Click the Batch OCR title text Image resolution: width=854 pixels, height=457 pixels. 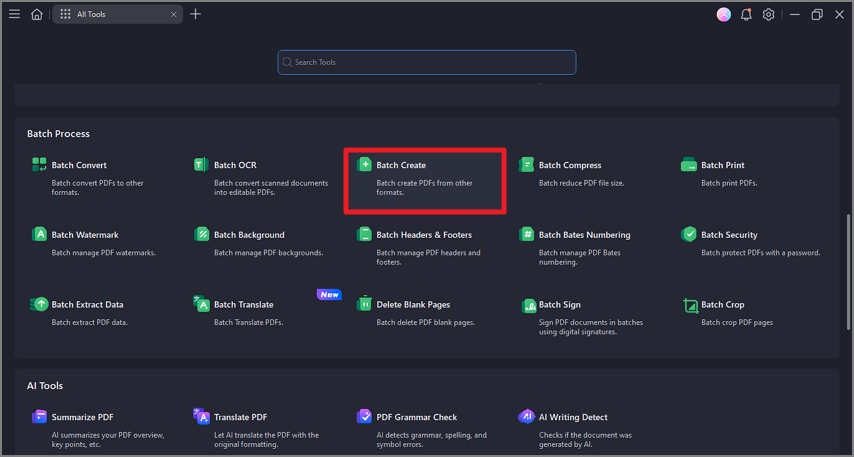pyautogui.click(x=235, y=165)
